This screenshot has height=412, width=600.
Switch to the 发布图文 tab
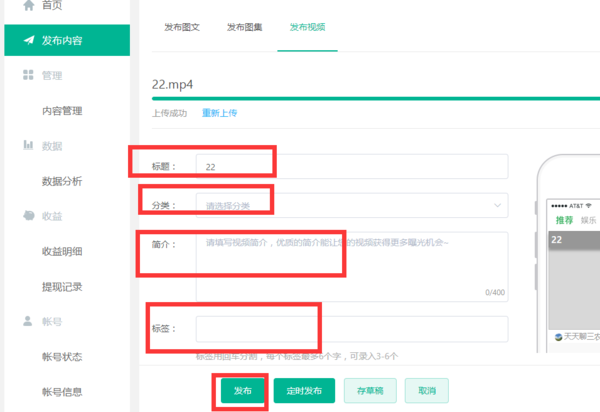coord(182,27)
